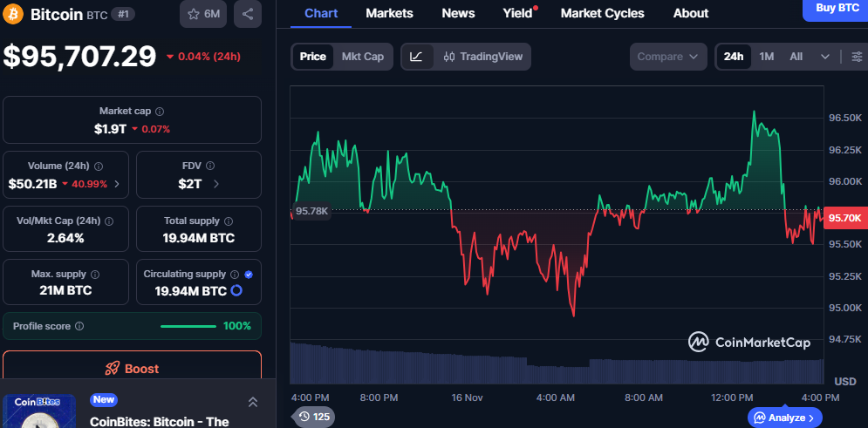The image size is (868, 428).
Task: Click the Analyze button on chart
Action: point(784,418)
